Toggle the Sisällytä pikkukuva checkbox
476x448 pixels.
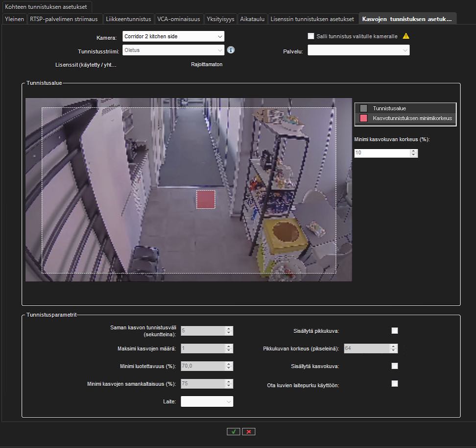395,331
